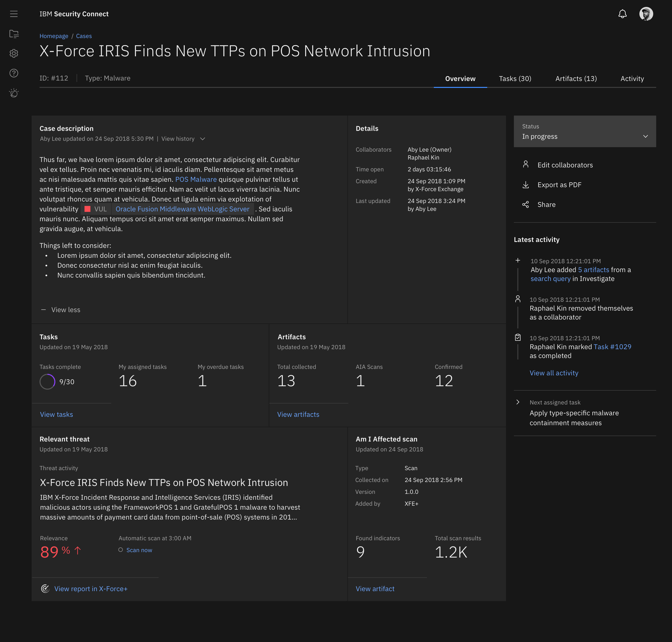This screenshot has width=672, height=642.
Task: Click View all activity link
Action: 554,373
